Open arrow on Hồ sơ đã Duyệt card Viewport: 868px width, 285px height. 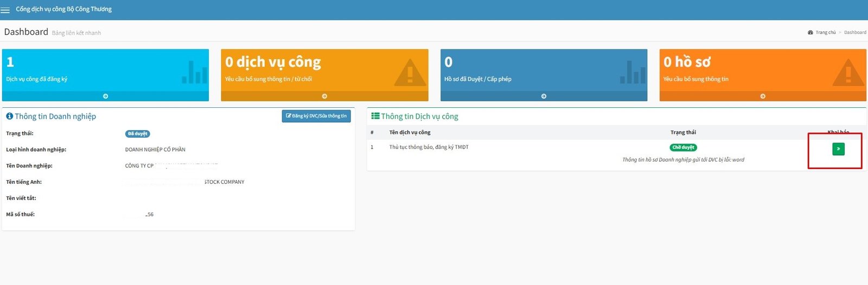(x=544, y=96)
